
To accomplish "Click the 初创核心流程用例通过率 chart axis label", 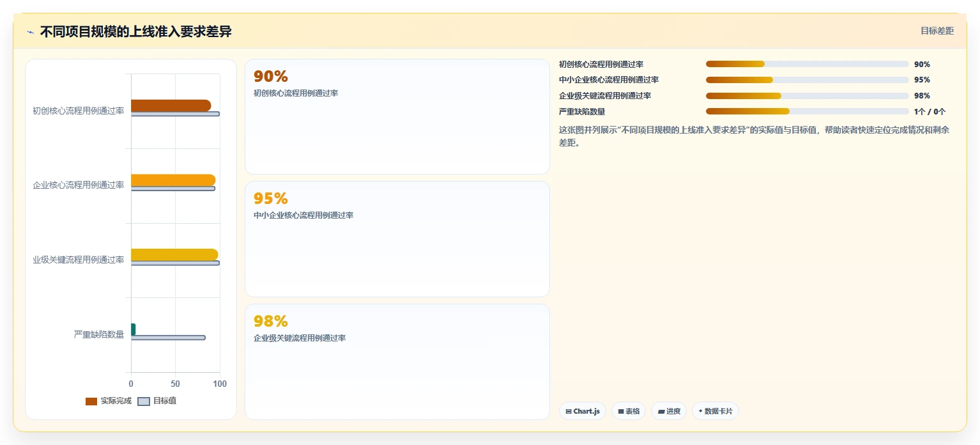I will click(79, 111).
